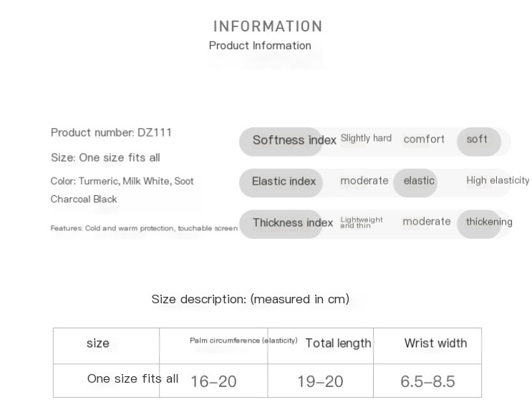Select the highlighted 'soft' softness option
This screenshot has height=407, width=532.
coord(477,139)
